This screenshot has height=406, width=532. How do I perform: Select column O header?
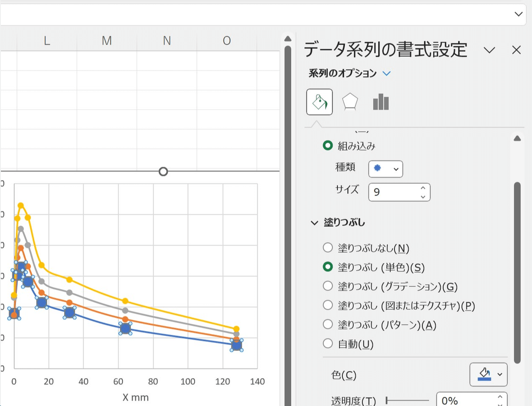point(227,41)
